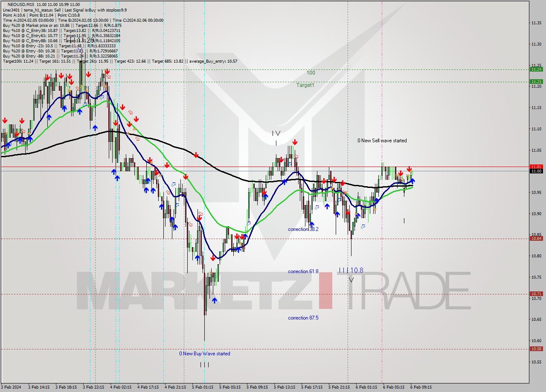This screenshot has width=546, height=392.
Task: Click the 10.75 price axis value
Action: [536, 277]
